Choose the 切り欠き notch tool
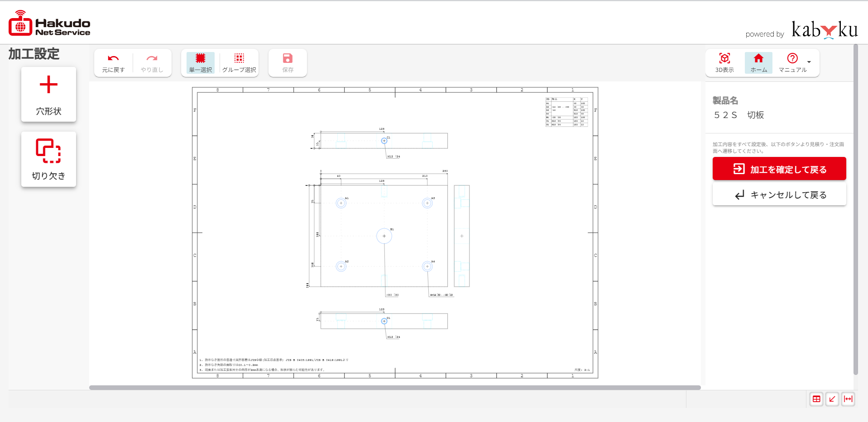 pos(48,159)
